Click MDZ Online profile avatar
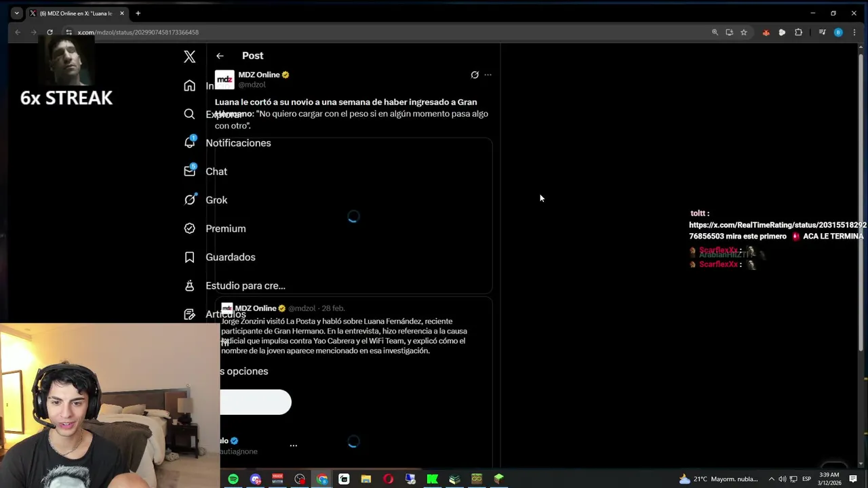Image resolution: width=868 pixels, height=488 pixels. pos(224,80)
